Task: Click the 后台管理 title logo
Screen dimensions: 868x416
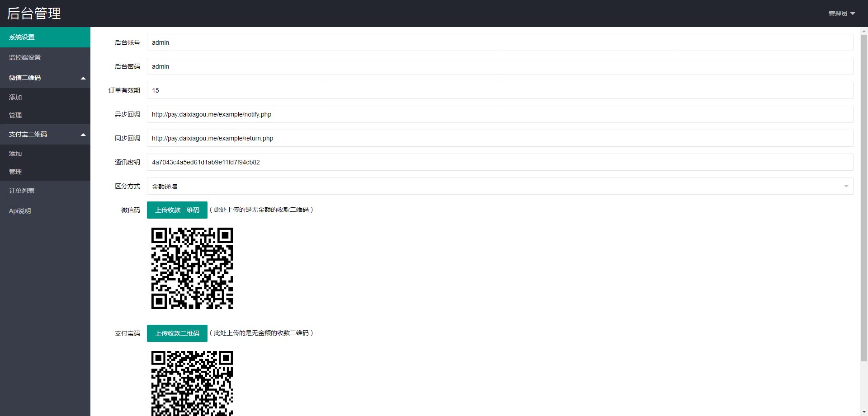Action: click(34, 14)
